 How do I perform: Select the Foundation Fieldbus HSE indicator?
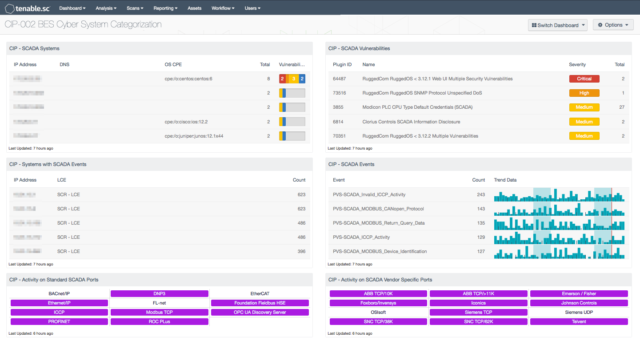(x=260, y=303)
